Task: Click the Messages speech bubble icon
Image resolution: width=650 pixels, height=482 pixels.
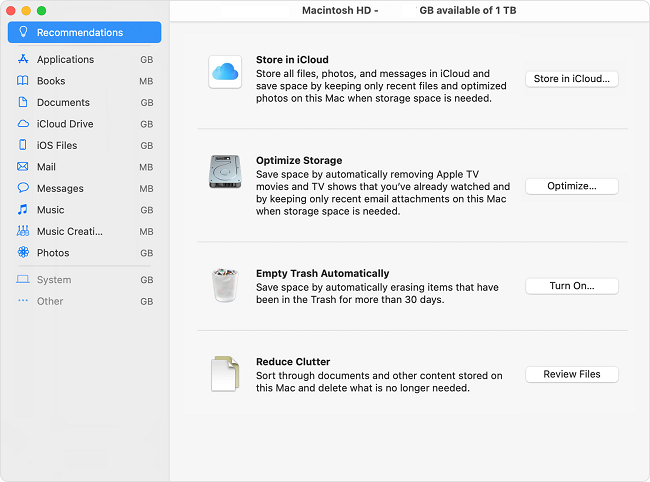Action: 23,188
